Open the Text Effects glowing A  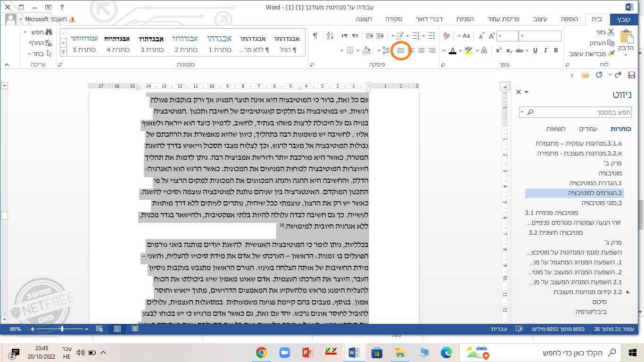pos(484,51)
